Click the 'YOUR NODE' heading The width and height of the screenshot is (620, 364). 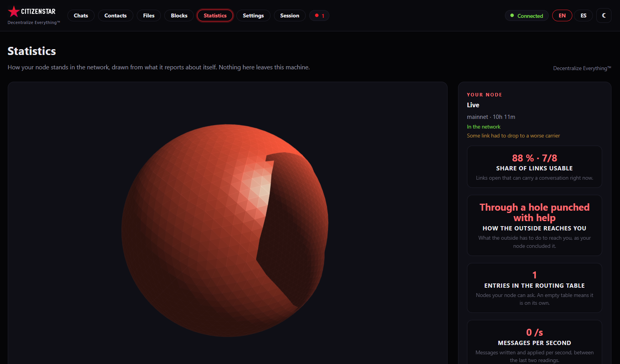[x=484, y=95]
